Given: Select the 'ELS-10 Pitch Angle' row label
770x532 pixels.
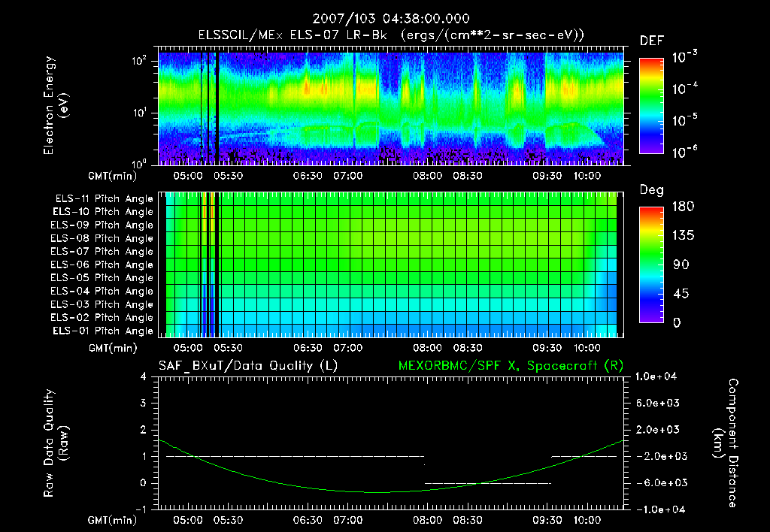Looking at the screenshot, I should [103, 212].
